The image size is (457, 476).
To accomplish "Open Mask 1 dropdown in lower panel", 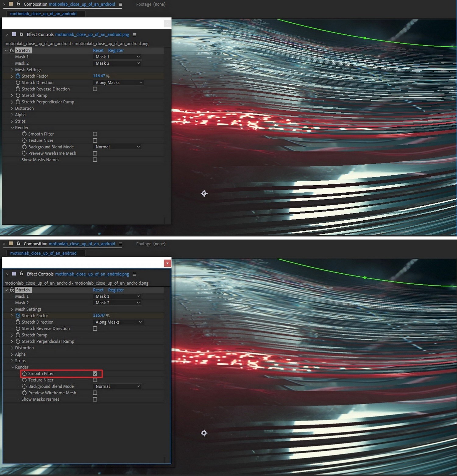I will pyautogui.click(x=117, y=297).
